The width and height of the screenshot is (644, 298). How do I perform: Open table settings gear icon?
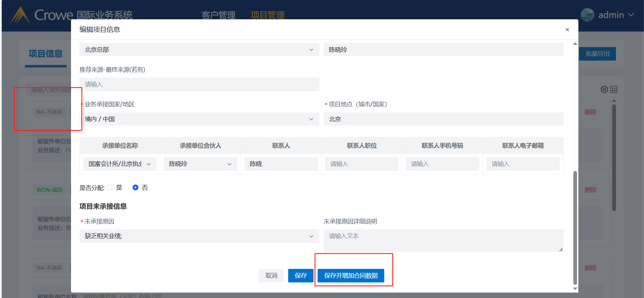604,89
